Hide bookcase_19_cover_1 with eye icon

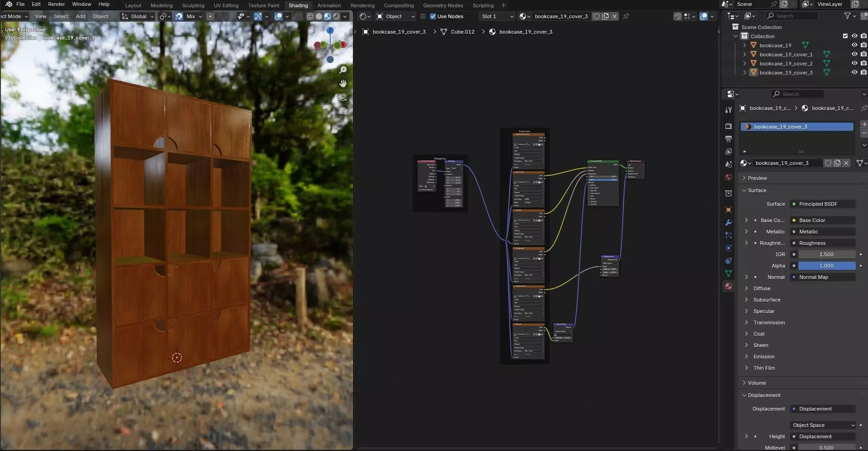coord(854,55)
